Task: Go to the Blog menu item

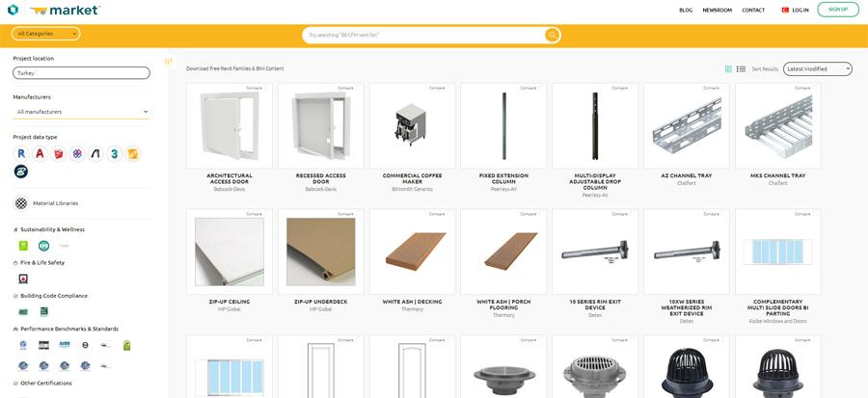Action: [x=686, y=10]
